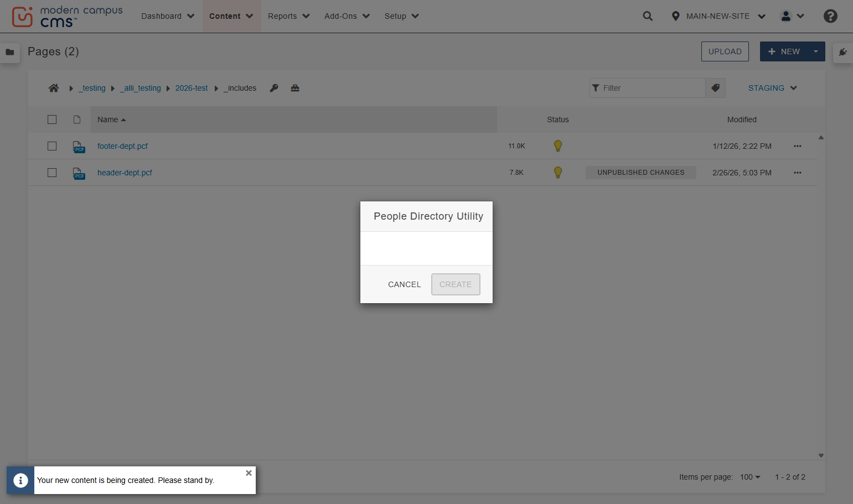Select the footer-dept.pcf checkbox
This screenshot has width=853, height=504.
pos(52,146)
